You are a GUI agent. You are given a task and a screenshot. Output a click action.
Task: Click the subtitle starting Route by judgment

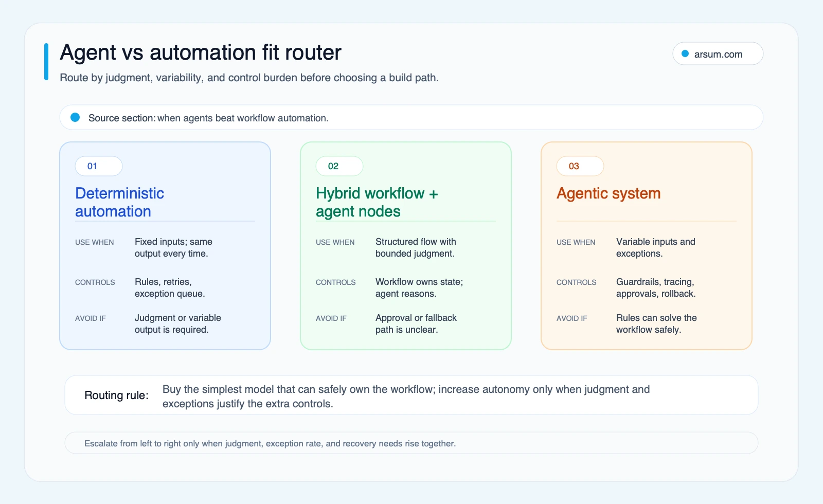(249, 78)
